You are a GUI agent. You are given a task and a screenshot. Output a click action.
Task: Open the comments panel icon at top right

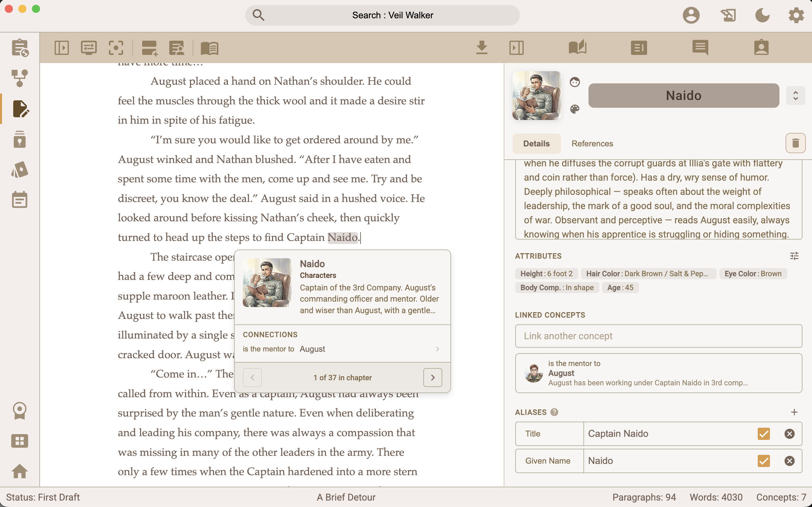pos(700,48)
